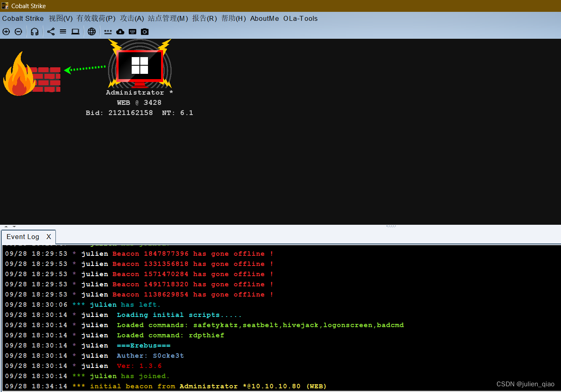Click the 'WEB @ 3428' beacon label
Viewport: 561px width, 392px height.
click(139, 103)
